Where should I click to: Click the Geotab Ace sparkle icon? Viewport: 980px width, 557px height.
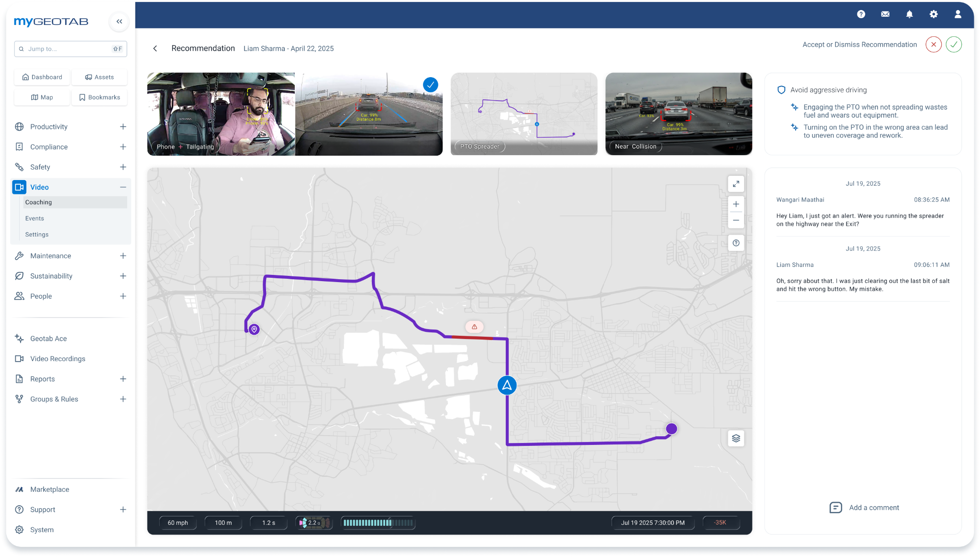tap(19, 339)
